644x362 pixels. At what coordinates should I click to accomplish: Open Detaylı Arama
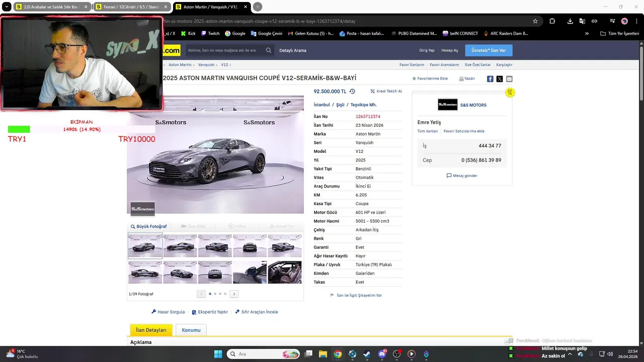293,50
